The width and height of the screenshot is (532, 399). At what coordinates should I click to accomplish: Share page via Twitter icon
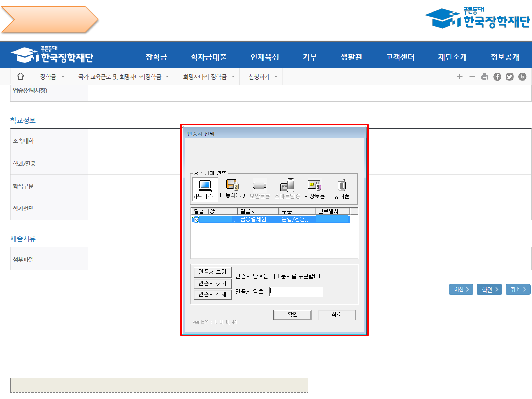[x=510, y=77]
